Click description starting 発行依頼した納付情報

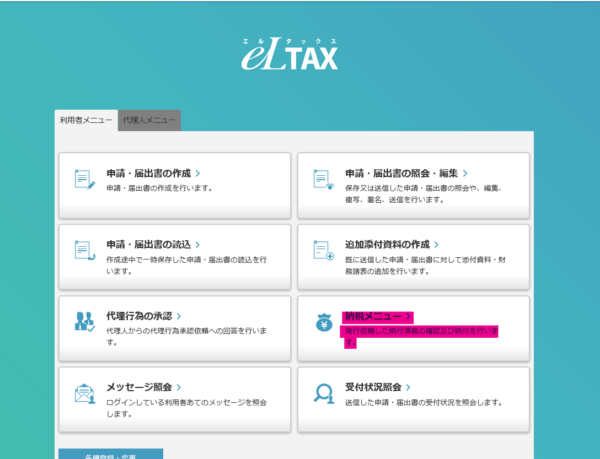421,337
